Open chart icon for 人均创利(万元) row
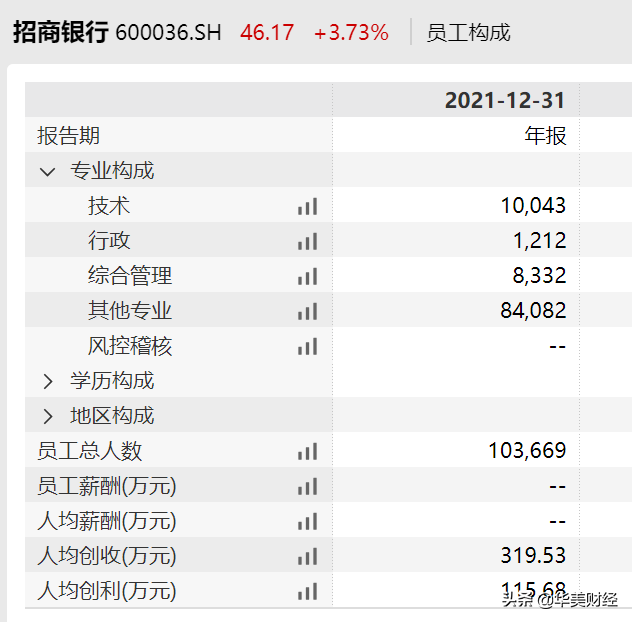 click(x=308, y=592)
